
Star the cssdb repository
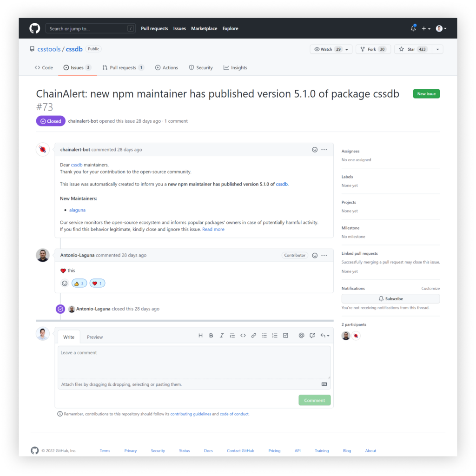click(413, 49)
